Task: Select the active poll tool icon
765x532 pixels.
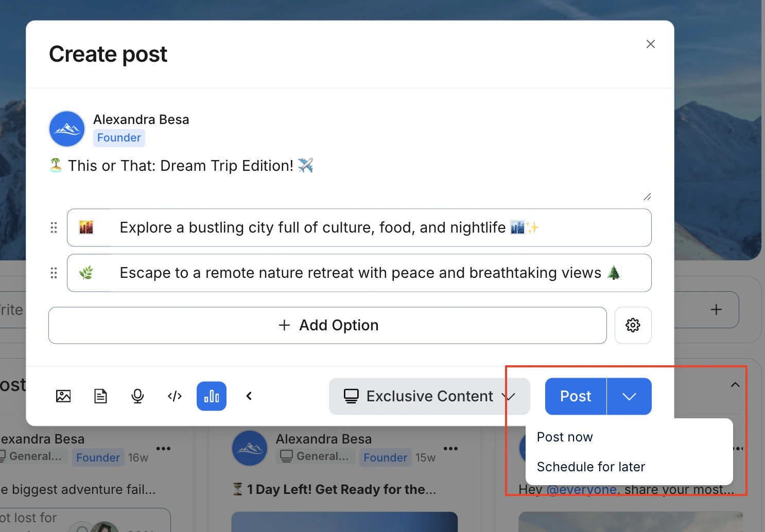Action: pyautogui.click(x=211, y=396)
